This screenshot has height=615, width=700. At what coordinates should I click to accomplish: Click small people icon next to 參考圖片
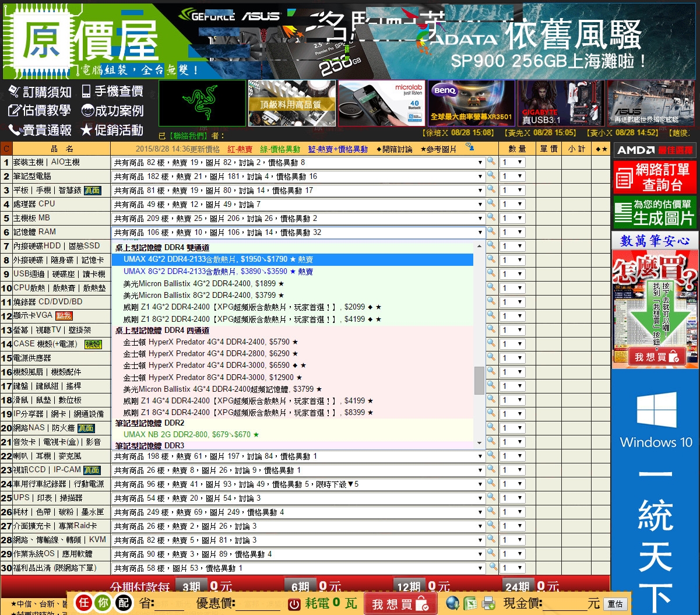[469, 147]
